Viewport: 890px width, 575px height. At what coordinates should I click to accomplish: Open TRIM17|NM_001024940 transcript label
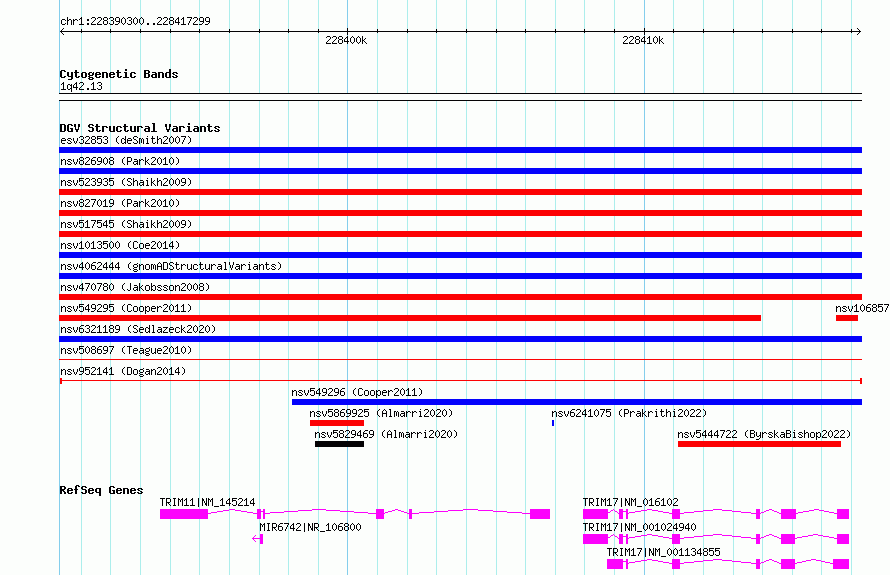pos(640,527)
